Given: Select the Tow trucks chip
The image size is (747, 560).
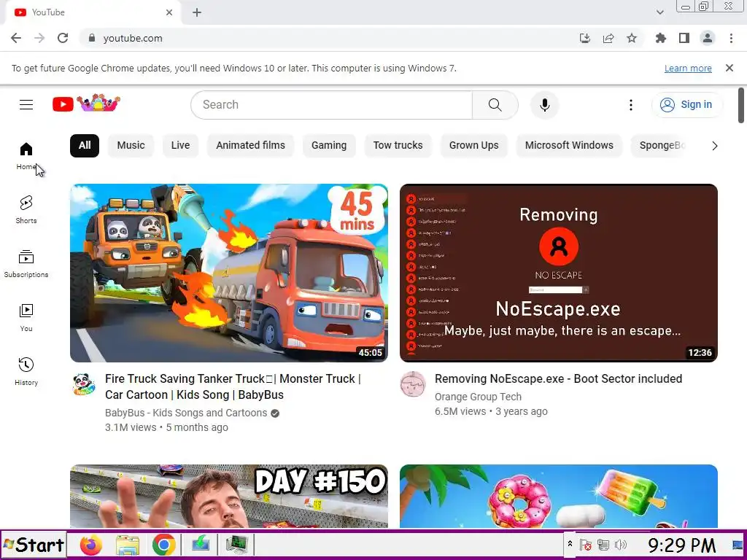Looking at the screenshot, I should coord(398,145).
